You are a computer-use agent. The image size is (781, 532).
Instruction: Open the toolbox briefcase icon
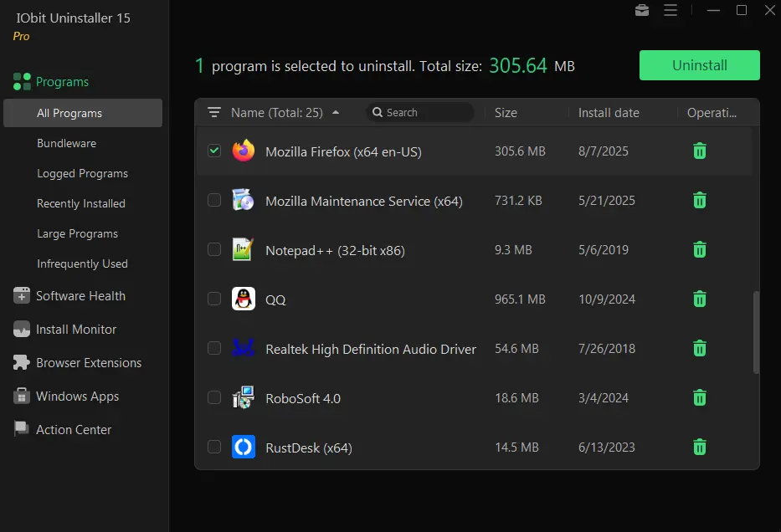pyautogui.click(x=641, y=10)
